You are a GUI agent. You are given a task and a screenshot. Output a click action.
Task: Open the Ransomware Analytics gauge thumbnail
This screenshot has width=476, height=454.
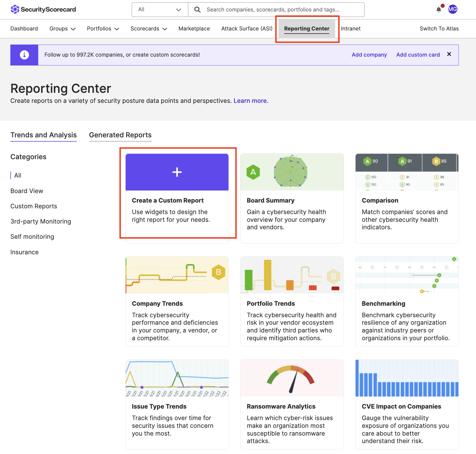[292, 378]
